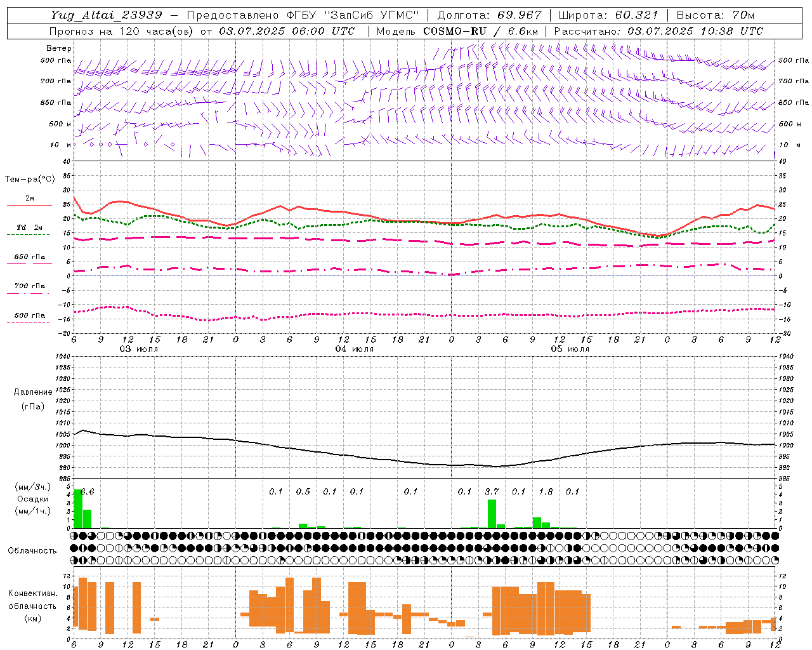Select the latitude value Широта: 60.321
This screenshot has width=812, height=650.
click(x=609, y=15)
